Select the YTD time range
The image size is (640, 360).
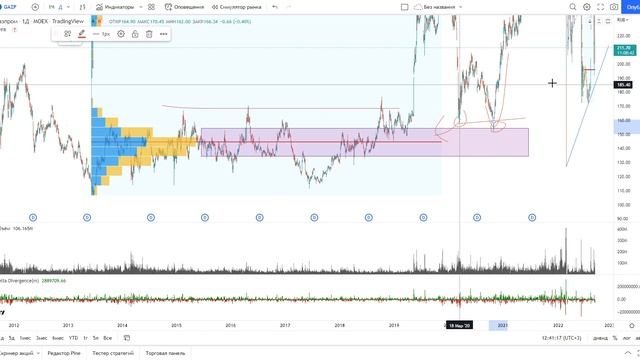pyautogui.click(x=73, y=338)
